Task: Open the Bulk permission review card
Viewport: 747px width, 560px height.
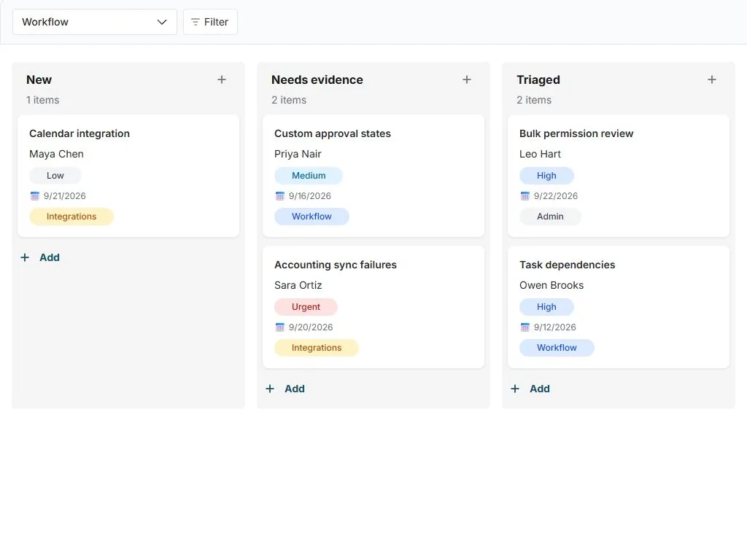Action: 619,176
